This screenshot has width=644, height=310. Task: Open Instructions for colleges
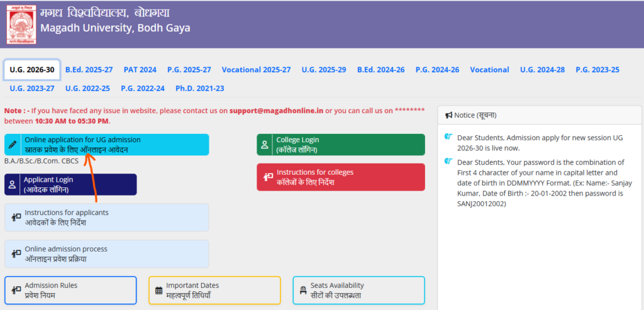tap(341, 177)
